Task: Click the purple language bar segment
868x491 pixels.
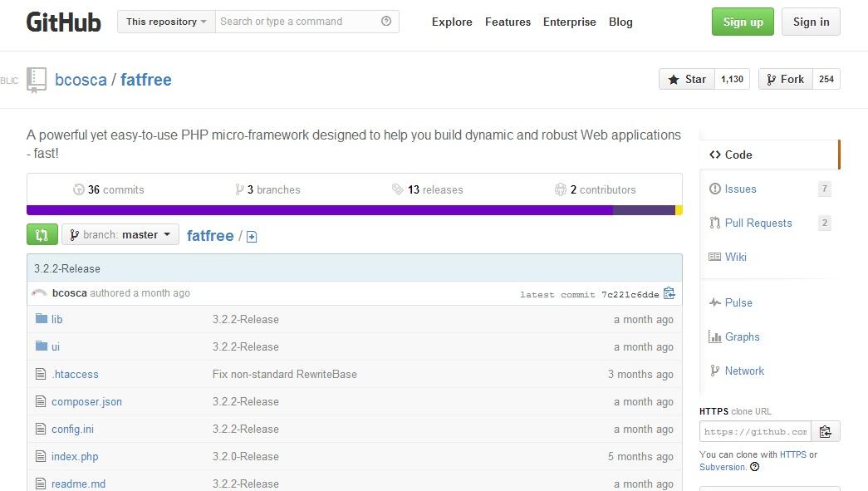Action: (320, 210)
